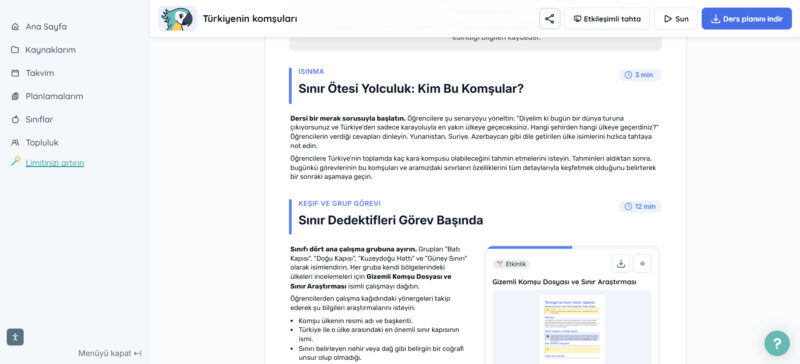Click heading Sınır Dedektifleri Görev Başında
The image size is (800, 364).
(390, 221)
